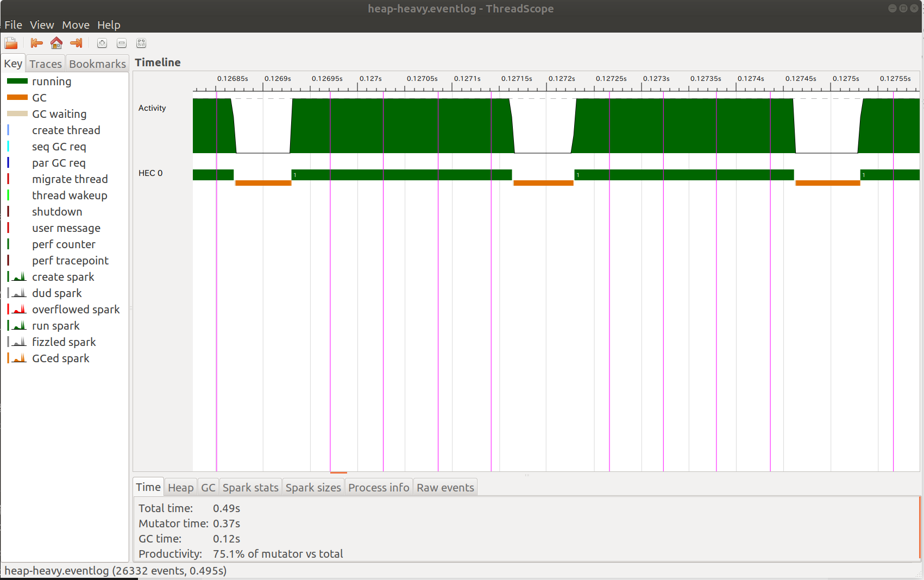The image size is (924, 580).
Task: Jump to the start of the timeline
Action: tap(36, 43)
